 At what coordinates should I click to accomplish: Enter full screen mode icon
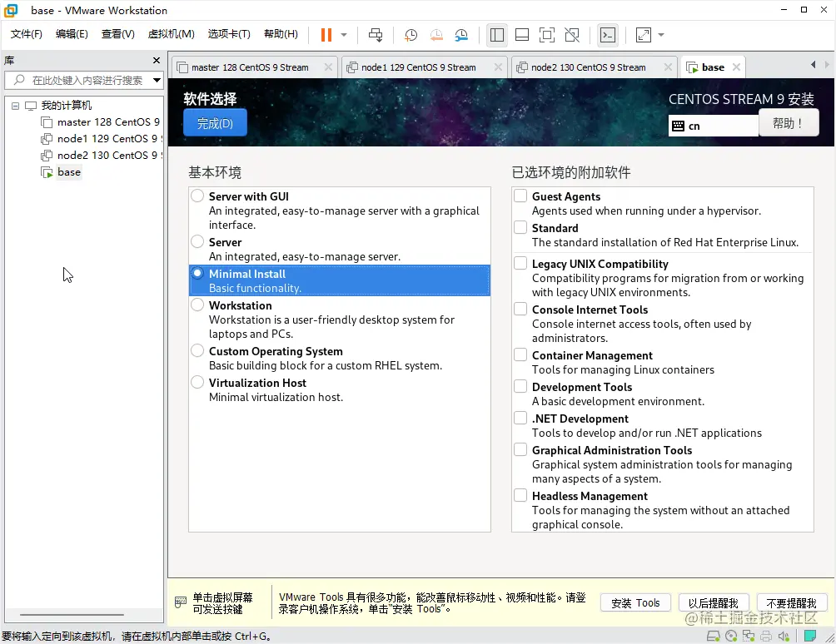pyautogui.click(x=547, y=35)
